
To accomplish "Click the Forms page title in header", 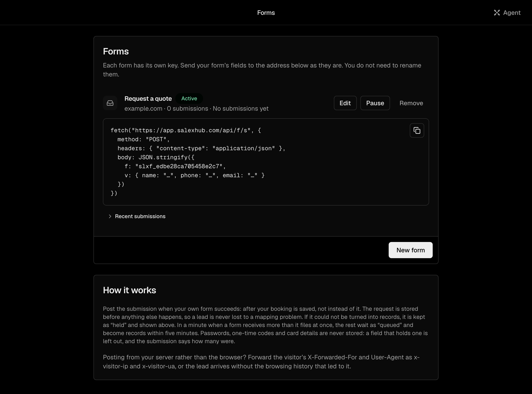I will (x=266, y=13).
